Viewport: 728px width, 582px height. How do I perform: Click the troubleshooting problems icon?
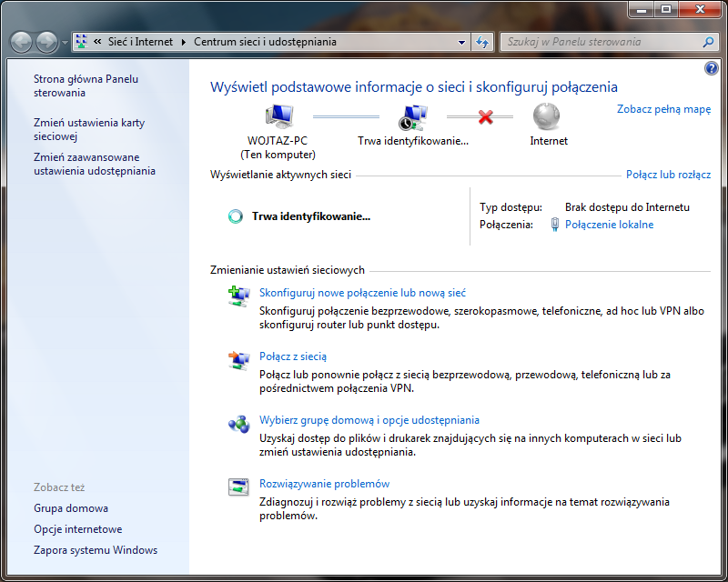click(x=238, y=487)
